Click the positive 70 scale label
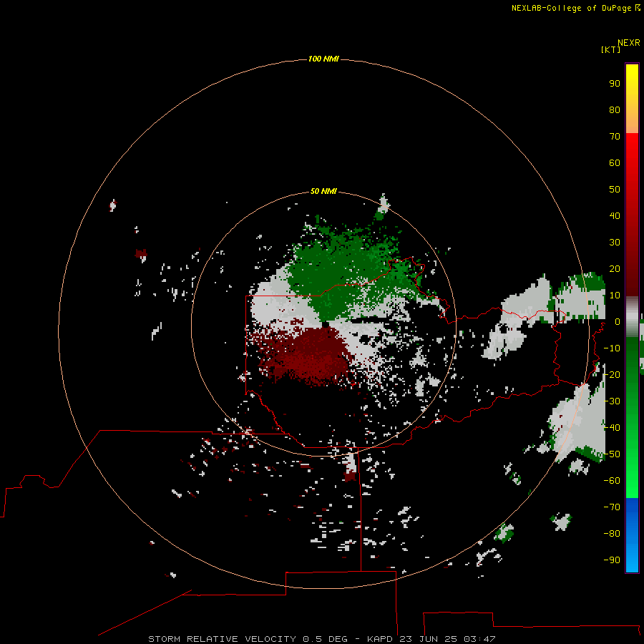Viewport: 644px width, 644px height. point(615,137)
